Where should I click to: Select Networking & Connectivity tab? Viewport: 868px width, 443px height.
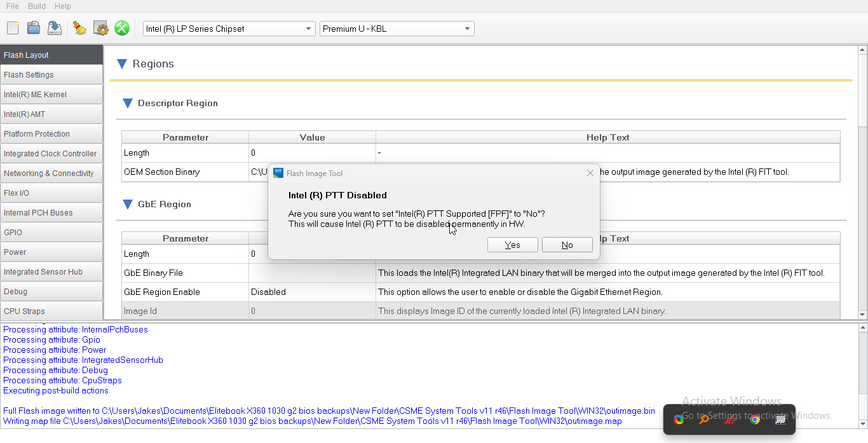(51, 173)
